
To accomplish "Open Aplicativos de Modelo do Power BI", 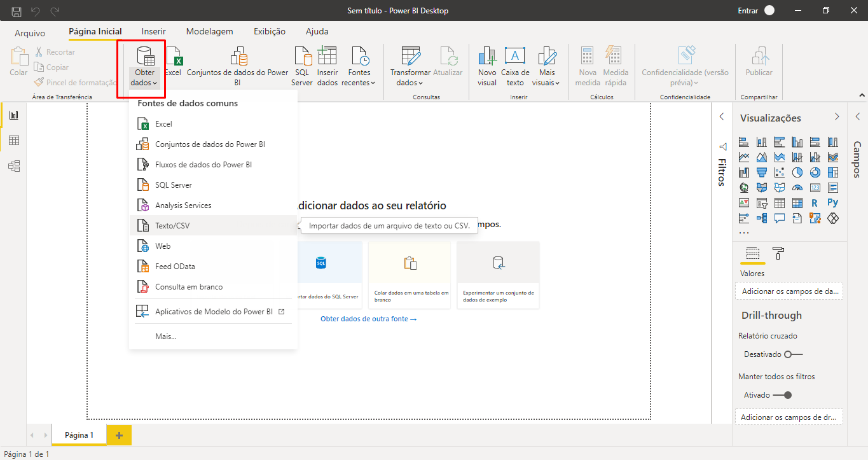I will pos(213,312).
